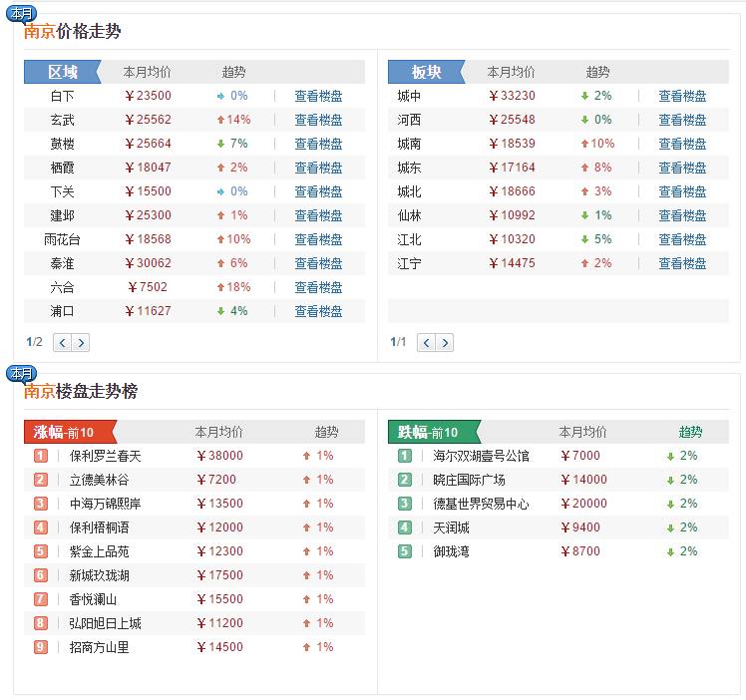
Task: Open the 新城玖珑湖 property listing
Action: (x=99, y=575)
